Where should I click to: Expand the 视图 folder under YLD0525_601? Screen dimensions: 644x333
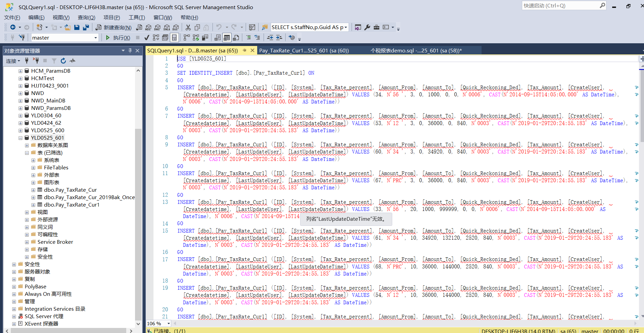27,212
